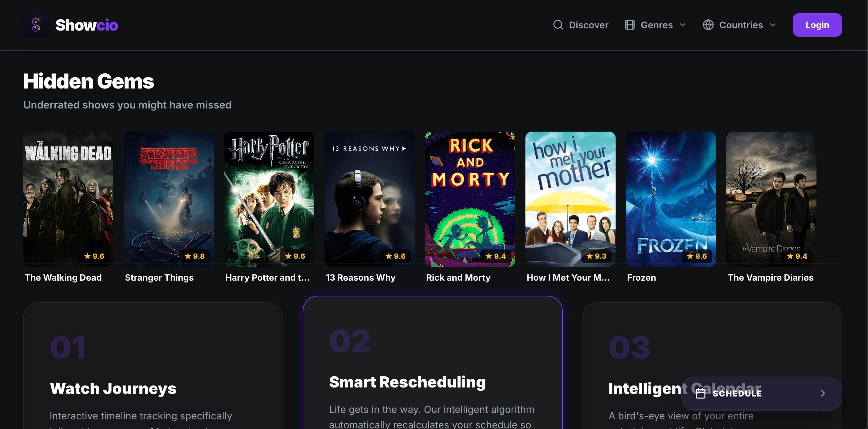868x429 pixels.
Task: Click the Discover search magnifier icon
Action: (x=558, y=25)
